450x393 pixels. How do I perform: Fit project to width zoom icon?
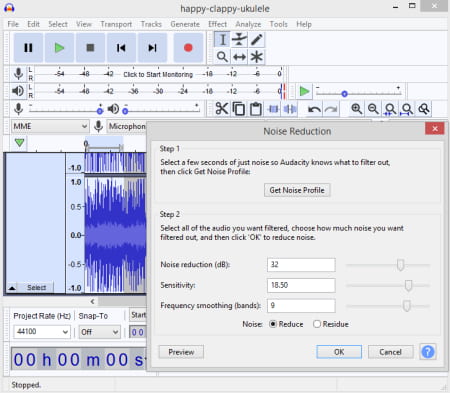(x=407, y=109)
